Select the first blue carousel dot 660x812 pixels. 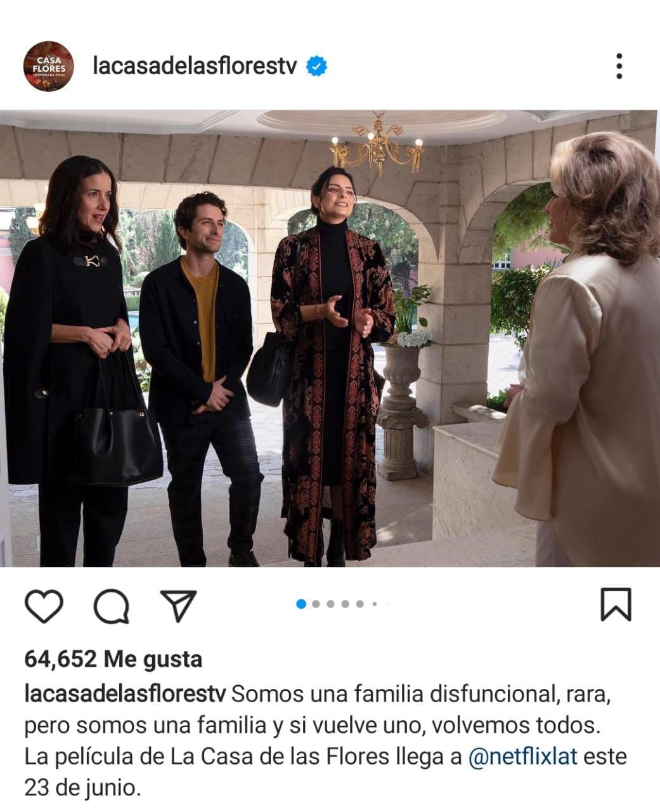point(301,604)
